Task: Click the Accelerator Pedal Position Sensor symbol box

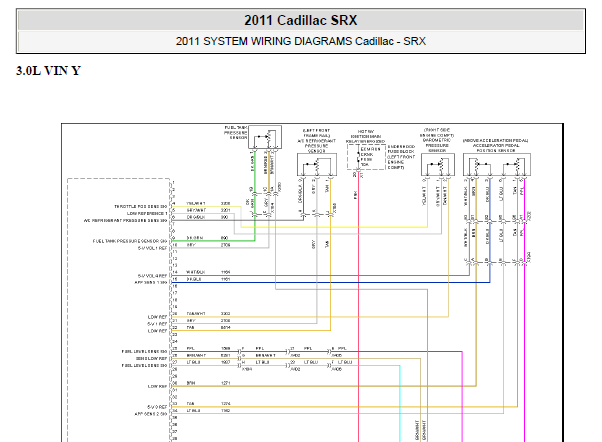Action: (497, 165)
